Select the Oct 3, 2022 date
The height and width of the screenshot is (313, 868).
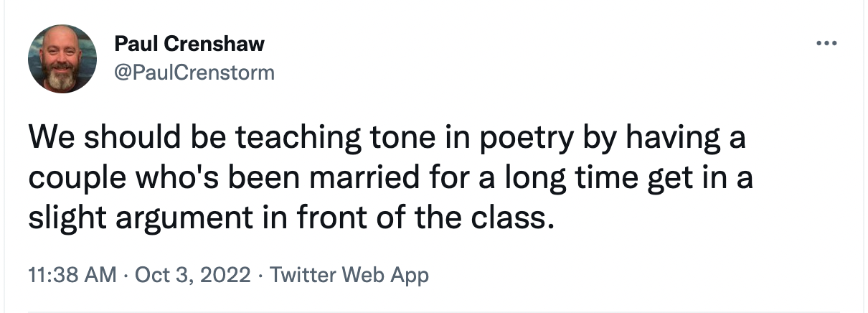(x=194, y=275)
